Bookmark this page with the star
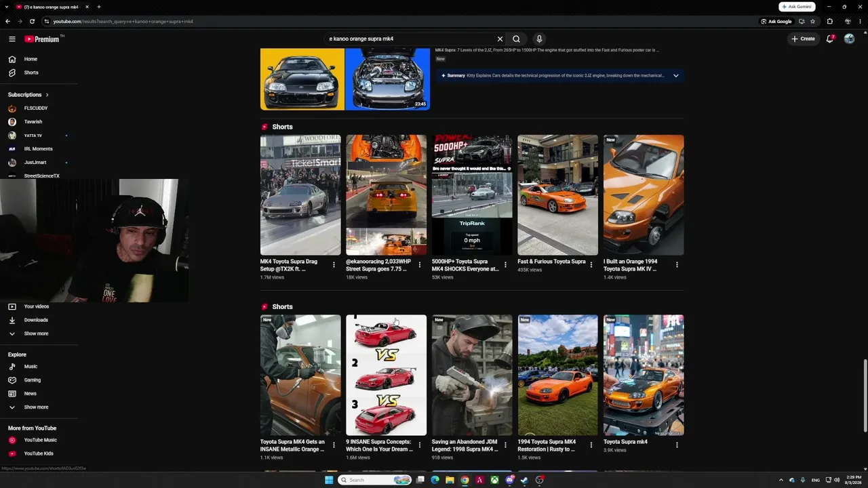Image resolution: width=868 pixels, height=488 pixels. 812,21
